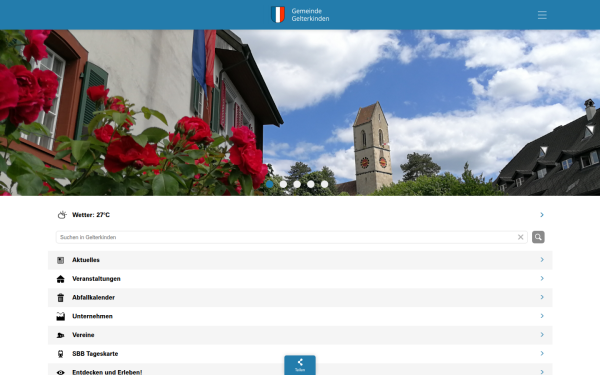Screen dimensions: 600x375
Task: Select the first slideshow dot
Action: point(270,184)
